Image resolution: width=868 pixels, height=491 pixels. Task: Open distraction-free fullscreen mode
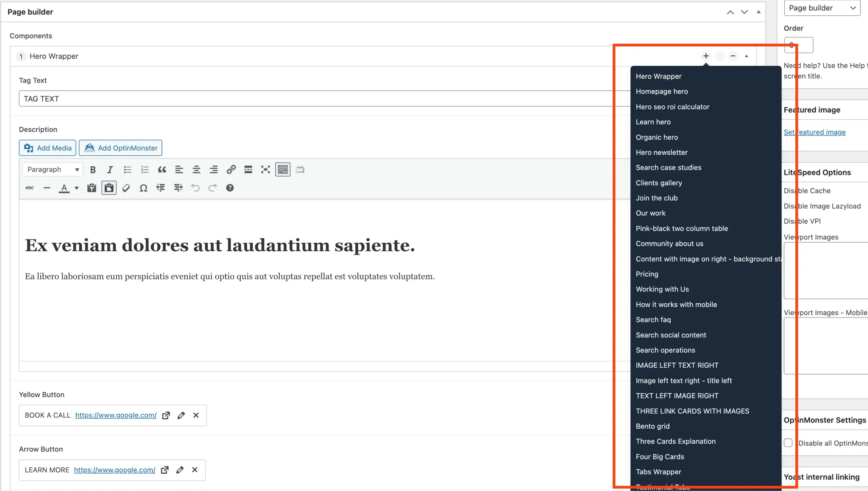point(265,169)
